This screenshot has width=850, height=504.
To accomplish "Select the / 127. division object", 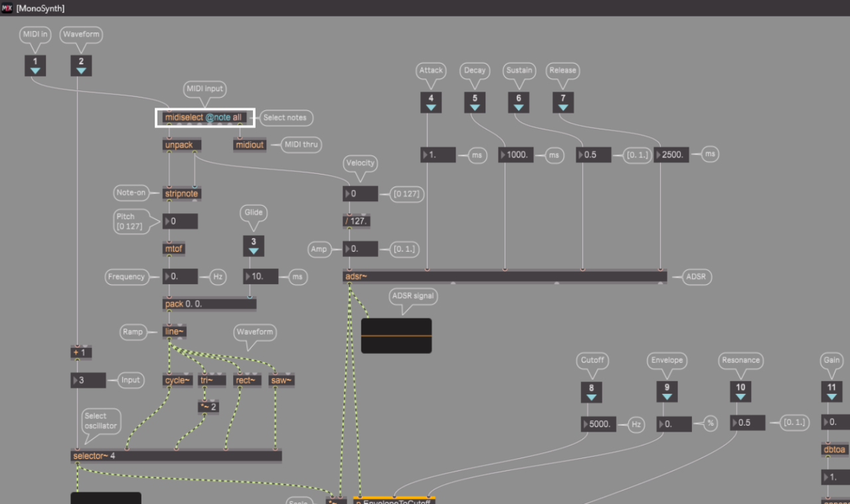I will pos(357,221).
